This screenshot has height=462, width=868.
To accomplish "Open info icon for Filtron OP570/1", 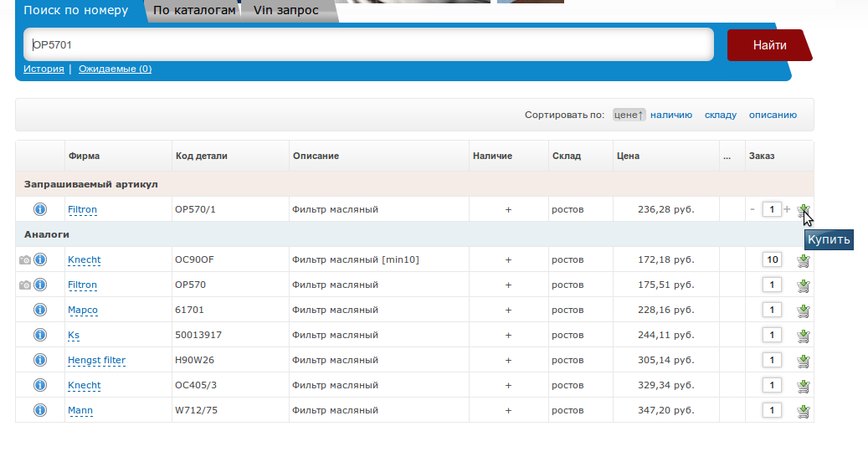I will (40, 209).
